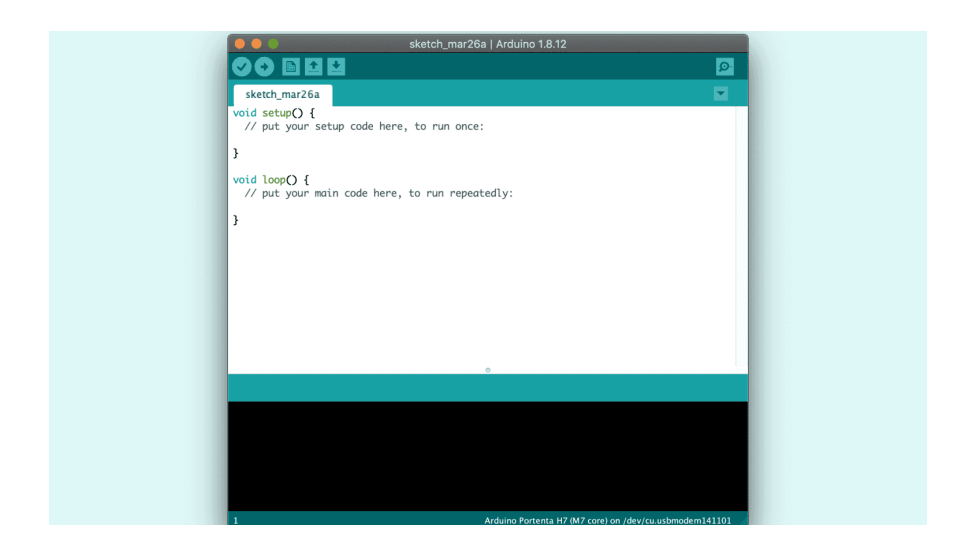Image resolution: width=969 pixels, height=553 pixels.
Task: Click the Verify checkmark button
Action: click(242, 67)
